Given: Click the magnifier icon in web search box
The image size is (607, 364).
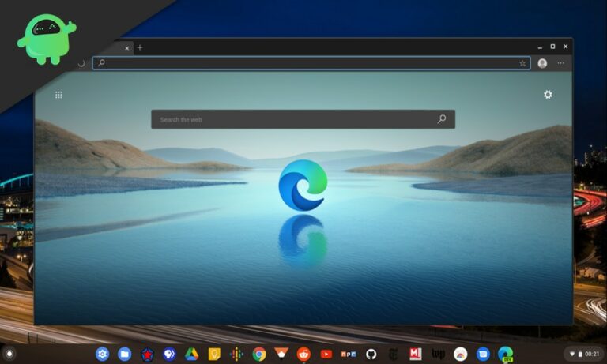Looking at the screenshot, I should tap(442, 119).
